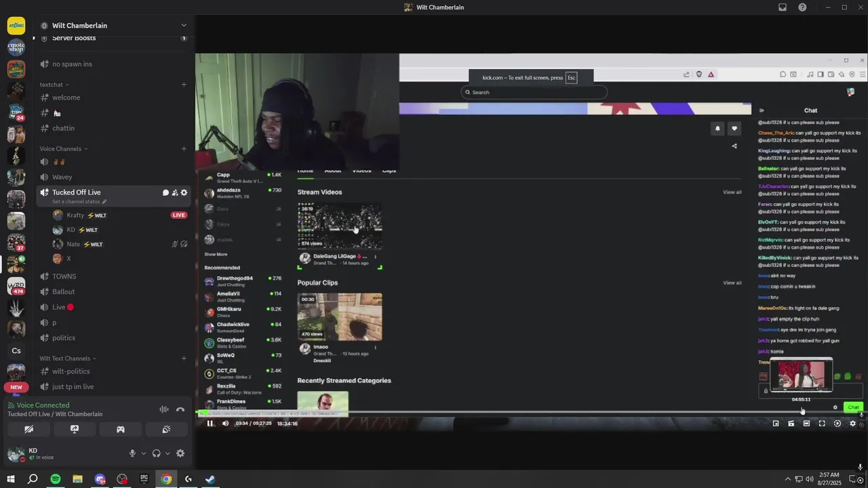This screenshot has height=488, width=868.
Task: Collapse the Voice Channels category
Action: (x=64, y=148)
